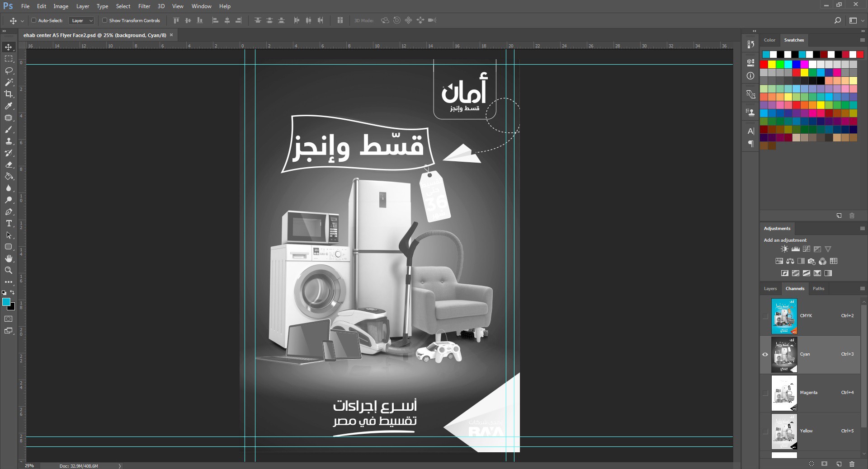This screenshot has width=868, height=469.
Task: Create new channel button
Action: click(x=839, y=464)
